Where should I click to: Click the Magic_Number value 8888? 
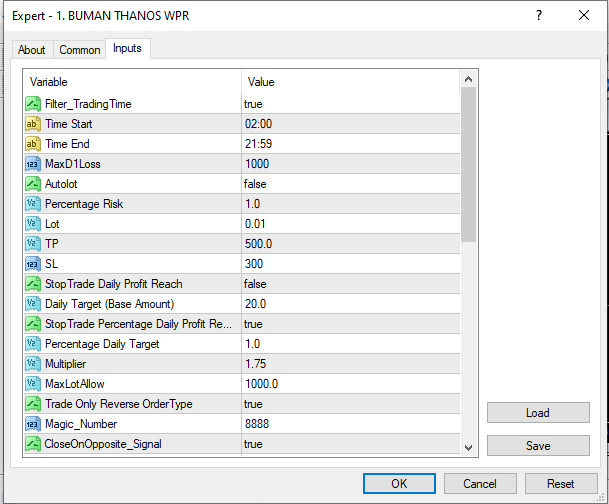(x=257, y=424)
